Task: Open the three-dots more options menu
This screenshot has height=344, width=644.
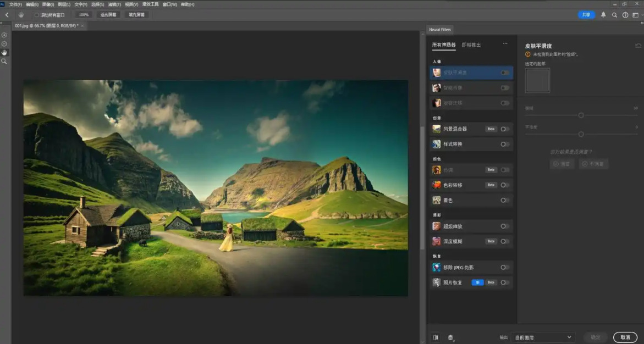Action: coord(505,45)
